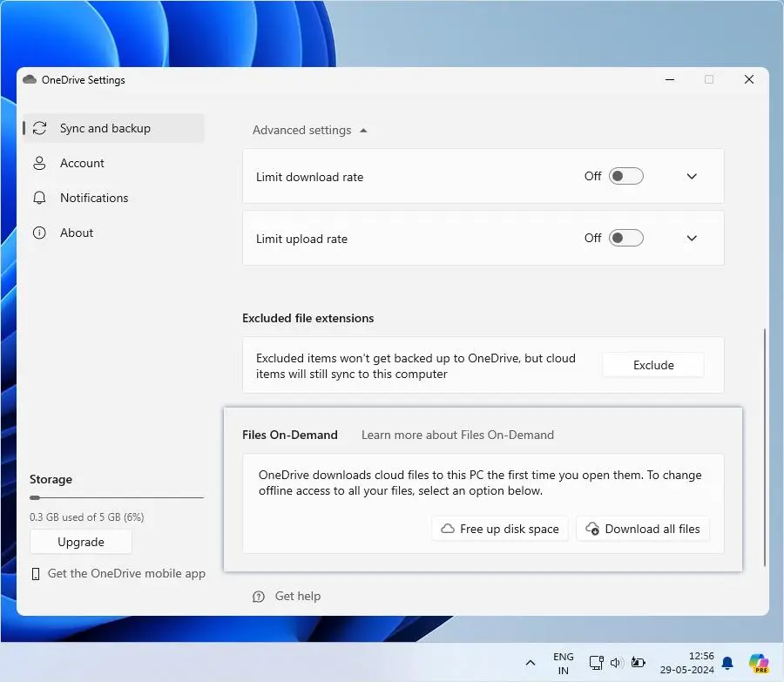Open the Copilot preview icon in taskbar
Screen dimensions: 784x682
click(x=759, y=664)
